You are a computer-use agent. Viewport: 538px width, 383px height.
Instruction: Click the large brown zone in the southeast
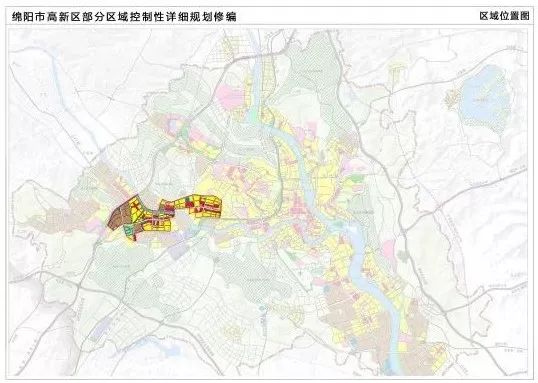click(343, 309)
